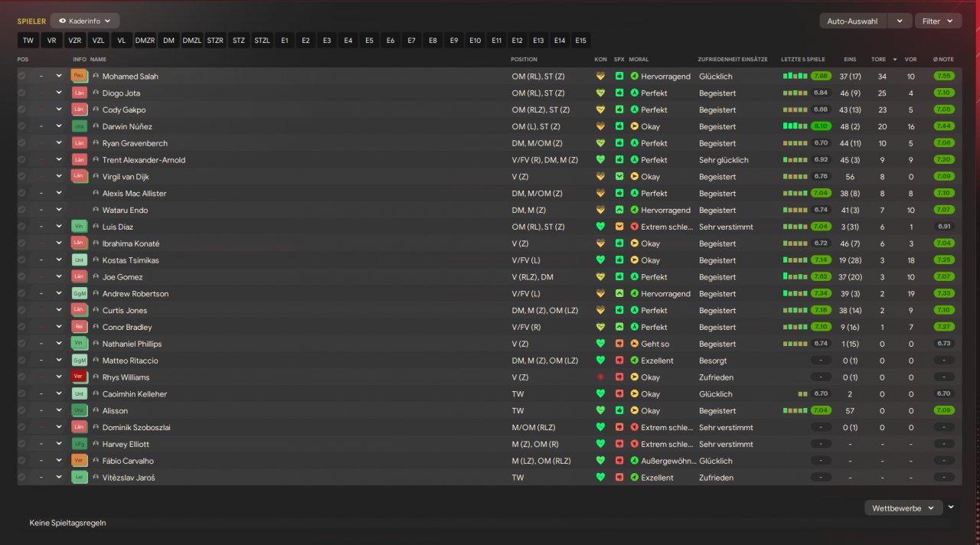This screenshot has height=545, width=980.
Task: Select the checkbox for Mohamed Salah
Action: pos(21,77)
